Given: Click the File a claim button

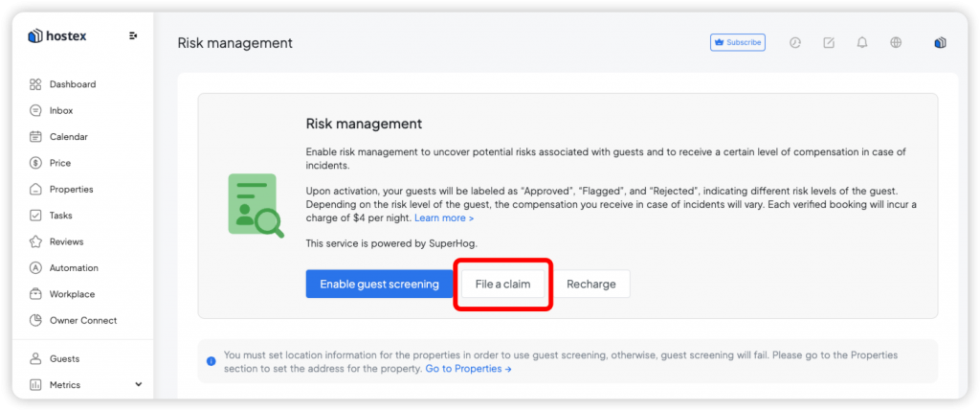Looking at the screenshot, I should (x=502, y=284).
